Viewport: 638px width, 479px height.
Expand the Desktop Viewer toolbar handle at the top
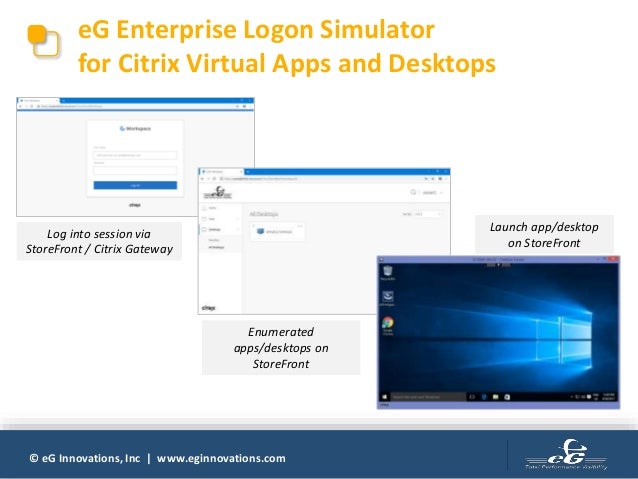click(498, 265)
